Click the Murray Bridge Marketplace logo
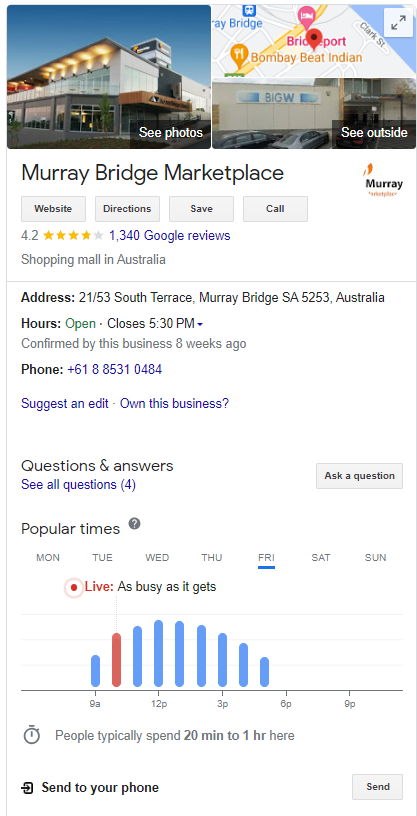417x816 pixels. click(384, 181)
